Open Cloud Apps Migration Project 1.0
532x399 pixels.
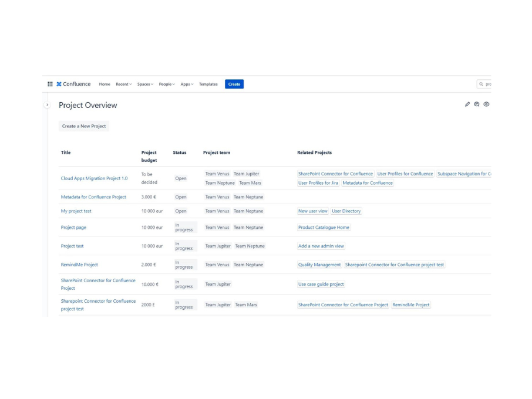coord(95,178)
